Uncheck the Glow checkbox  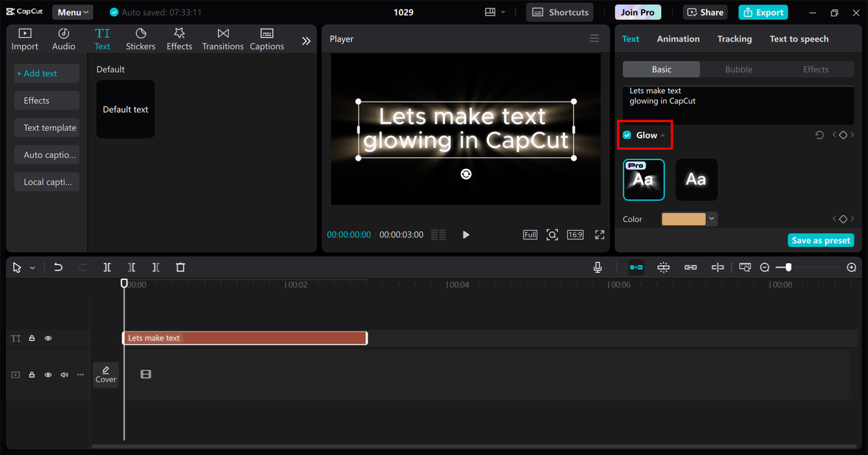[627, 135]
